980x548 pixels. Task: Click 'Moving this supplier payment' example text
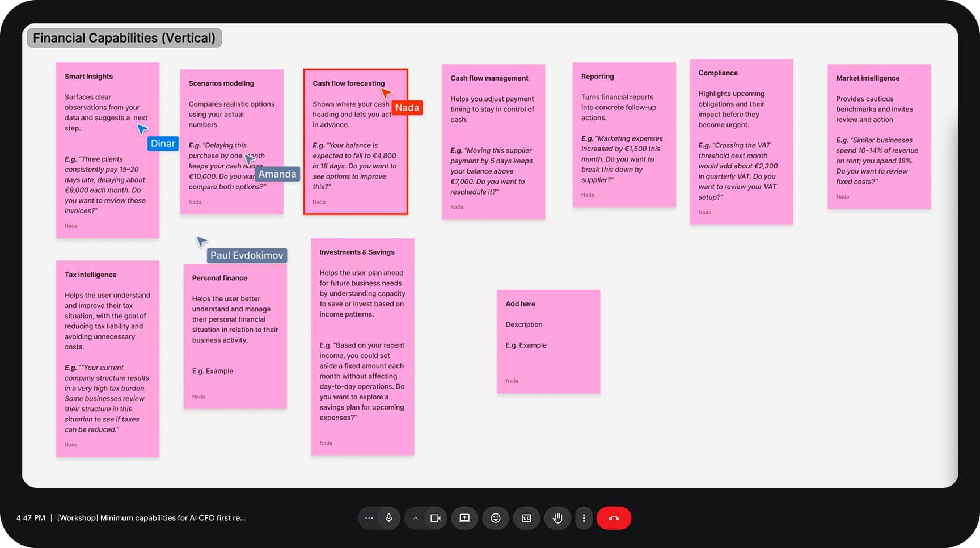click(492, 171)
